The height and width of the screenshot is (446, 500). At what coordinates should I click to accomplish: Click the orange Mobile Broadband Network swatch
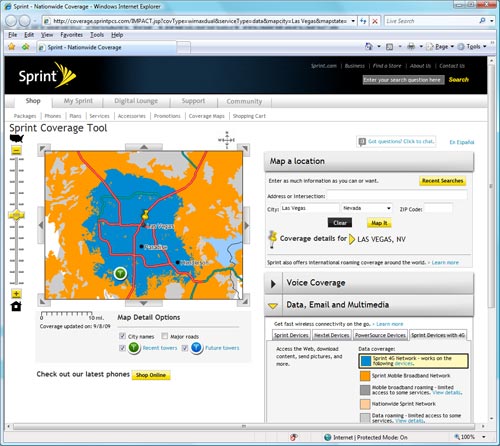[365, 376]
